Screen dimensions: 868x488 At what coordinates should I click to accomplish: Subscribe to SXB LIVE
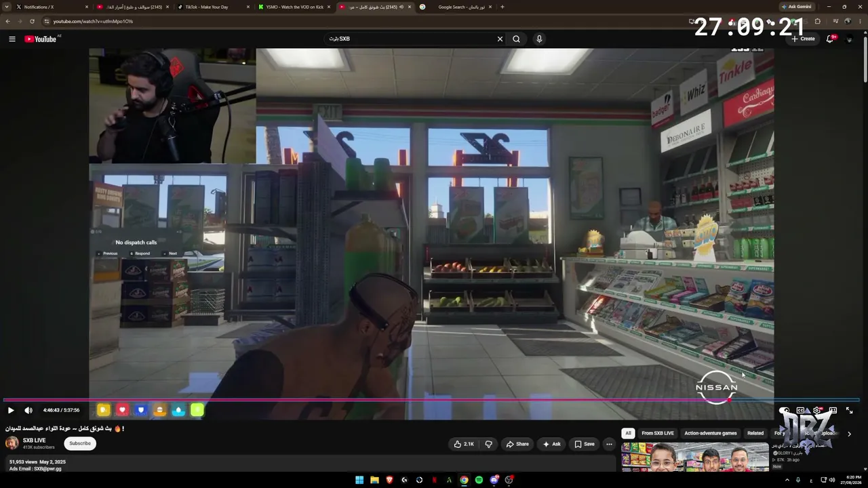click(x=79, y=443)
